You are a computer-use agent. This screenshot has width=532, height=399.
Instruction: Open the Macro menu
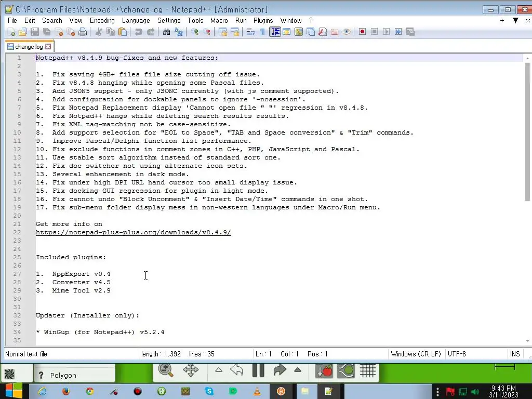(219, 20)
